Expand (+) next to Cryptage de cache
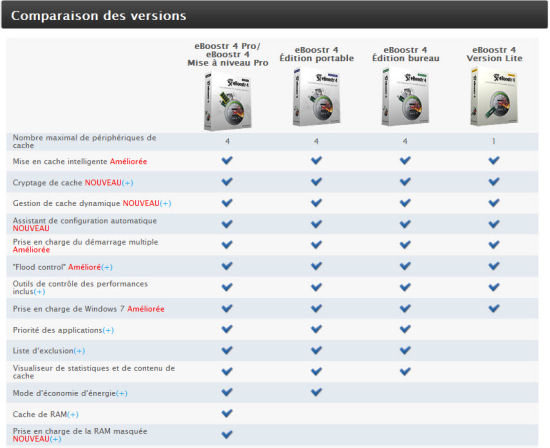The width and height of the screenshot is (550, 448). click(128, 183)
